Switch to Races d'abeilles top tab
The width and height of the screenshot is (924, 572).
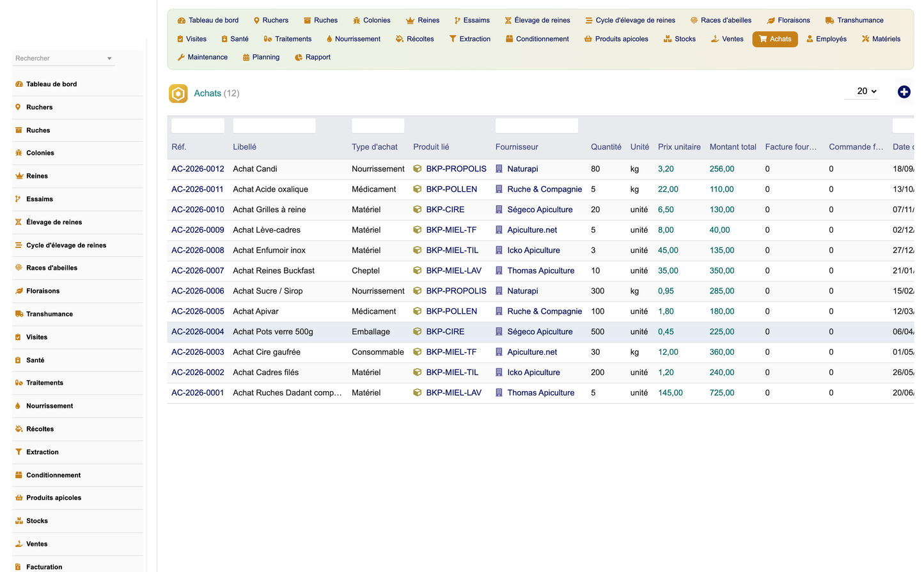click(721, 20)
